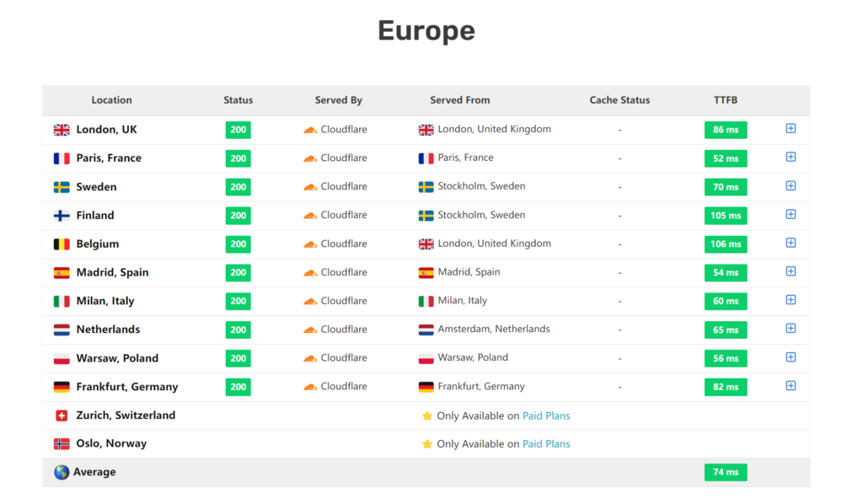Expand the Frankfurt, Germany row details
The image size is (863, 504).
tap(791, 386)
